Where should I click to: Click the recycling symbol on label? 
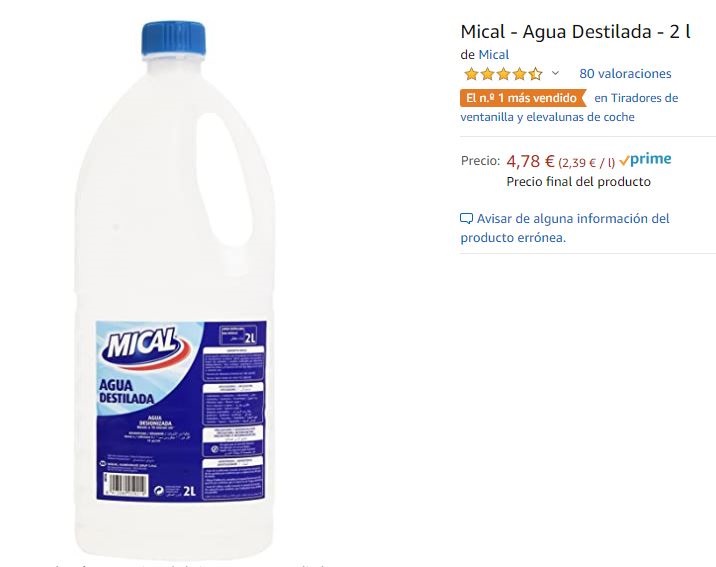pos(159,491)
